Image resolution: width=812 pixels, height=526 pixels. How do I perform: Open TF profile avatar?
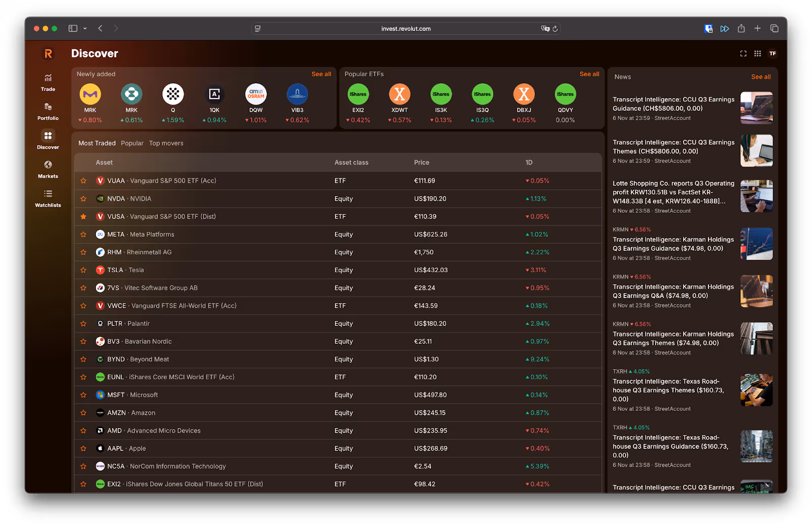click(772, 53)
